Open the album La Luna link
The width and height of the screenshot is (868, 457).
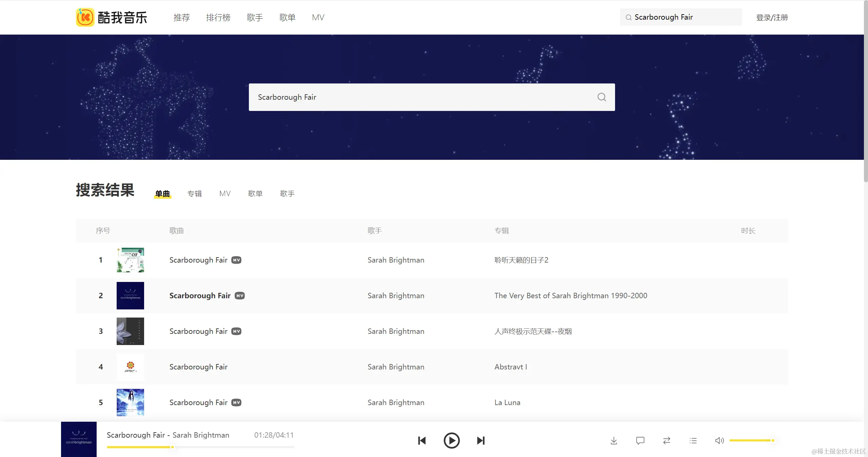click(507, 402)
